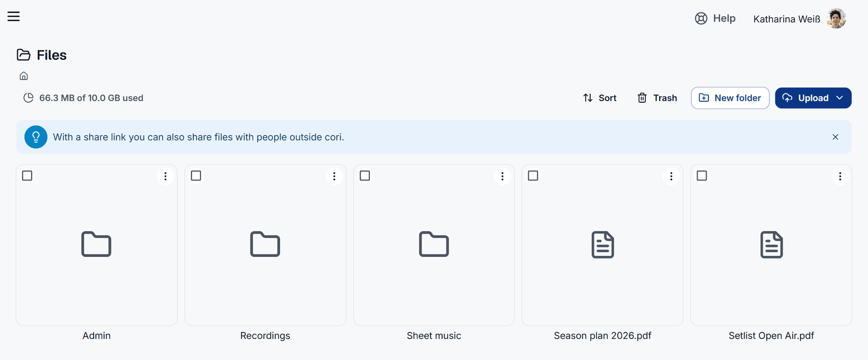Open the Season plan 2026.pdf three-dot menu
Image resolution: width=868 pixels, height=360 pixels.
671,176
